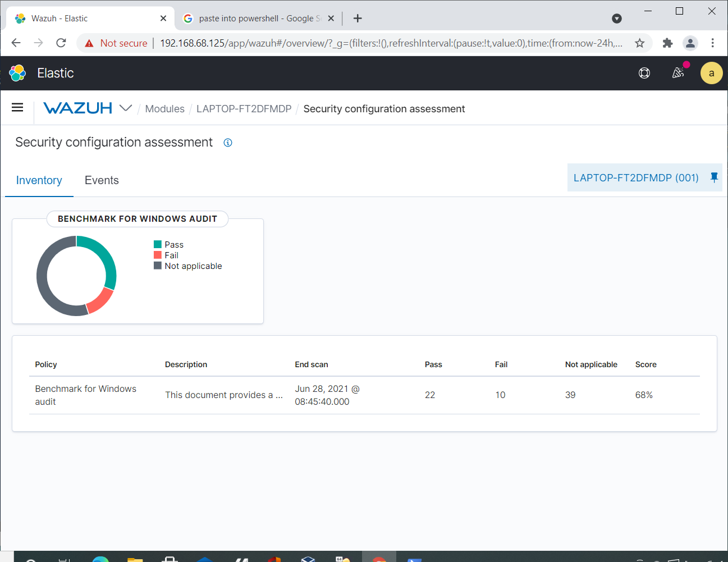Unpin the agent with the pin icon
The height and width of the screenshot is (562, 728).
point(714,177)
